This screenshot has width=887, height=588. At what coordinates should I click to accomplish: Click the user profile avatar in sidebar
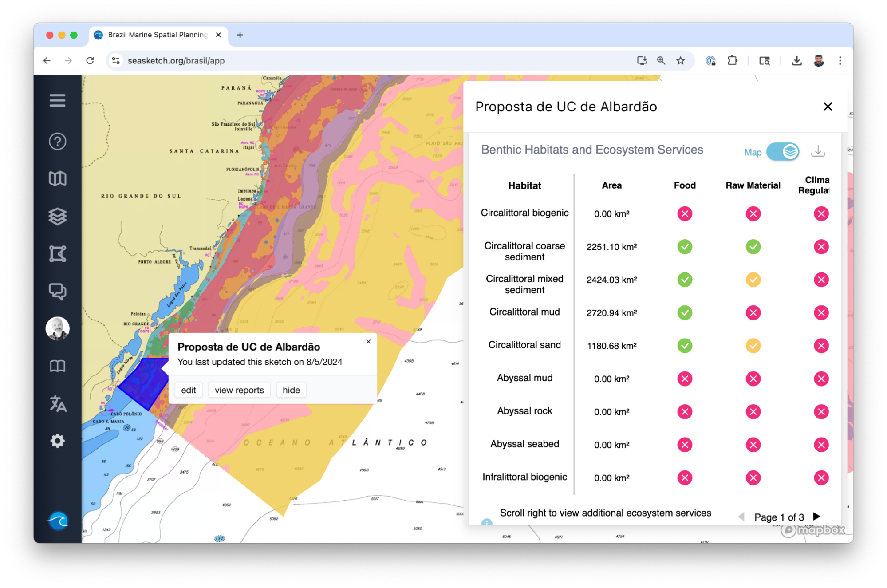click(x=57, y=329)
